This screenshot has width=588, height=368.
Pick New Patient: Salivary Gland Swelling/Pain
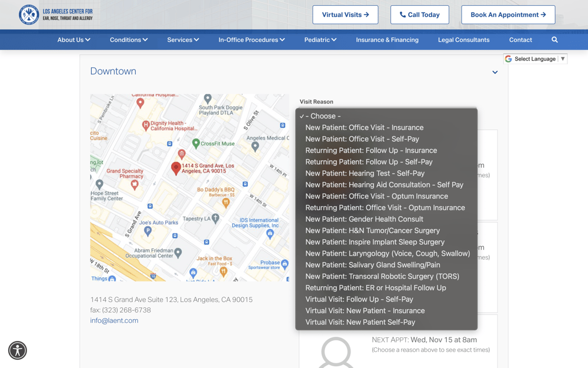[386, 265]
